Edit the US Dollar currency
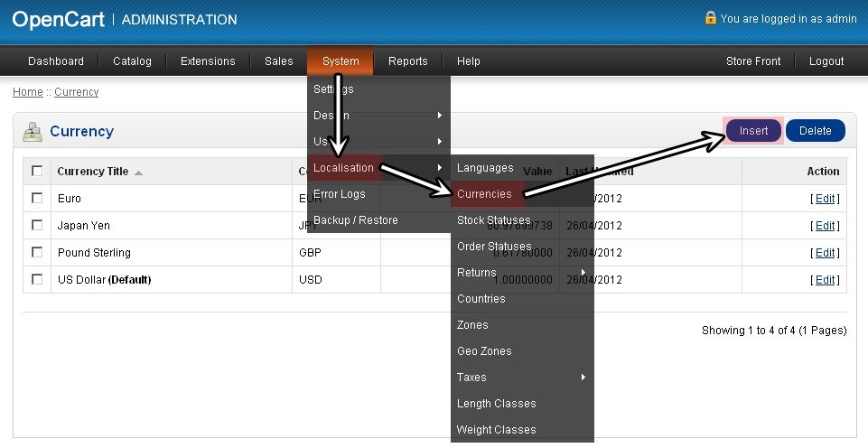 point(825,280)
